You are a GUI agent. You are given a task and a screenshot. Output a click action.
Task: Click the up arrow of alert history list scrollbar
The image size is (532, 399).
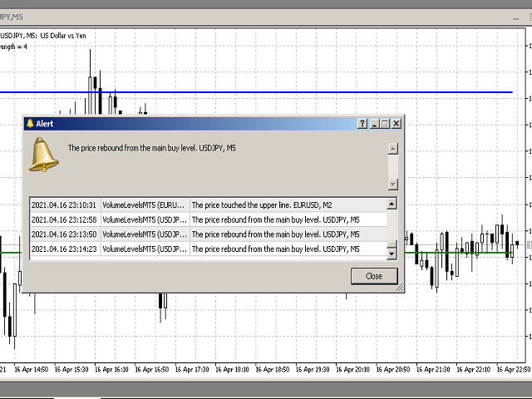click(392, 204)
